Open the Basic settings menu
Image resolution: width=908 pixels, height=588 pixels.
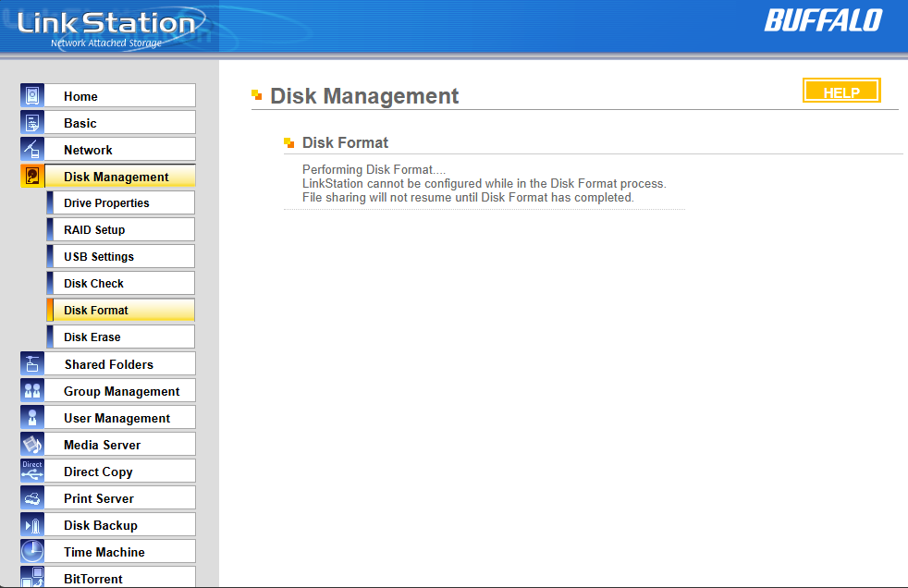click(80, 123)
